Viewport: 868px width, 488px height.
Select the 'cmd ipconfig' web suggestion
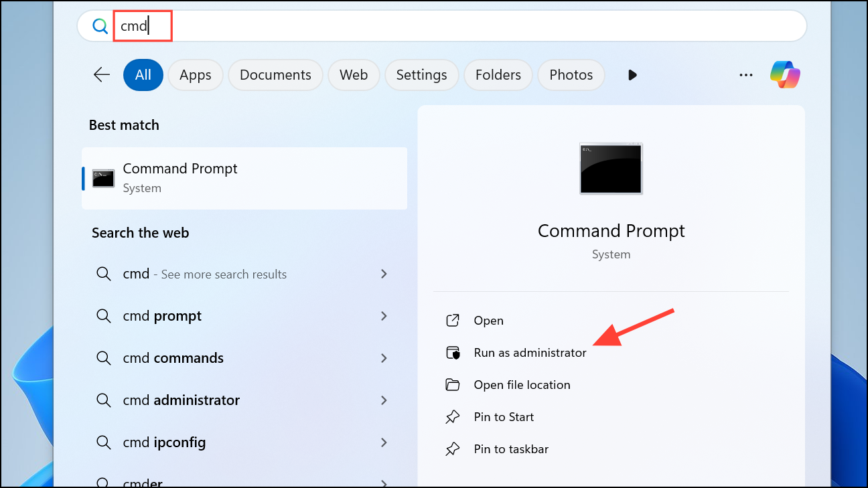[x=244, y=442]
